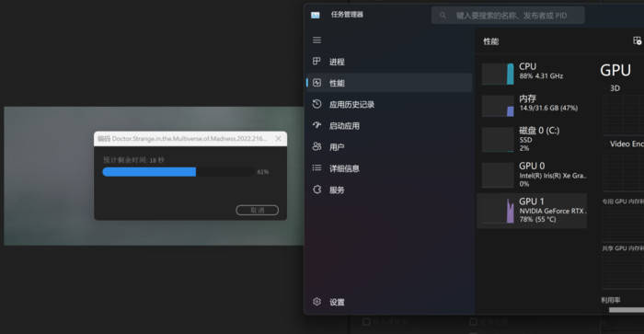Open the 用户 (Users) page

pos(389,146)
